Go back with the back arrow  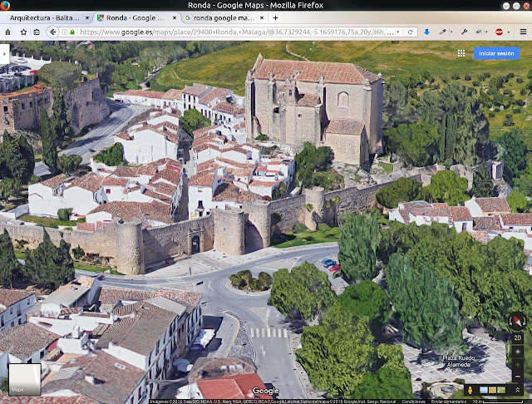(52, 32)
